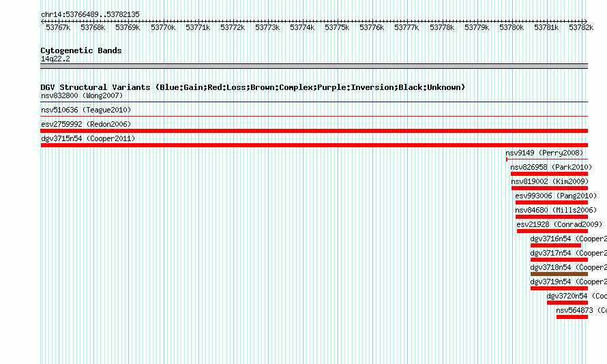Screen dimensions: 607x364
Task: Click the 53781k ruler position
Action: click(x=546, y=27)
